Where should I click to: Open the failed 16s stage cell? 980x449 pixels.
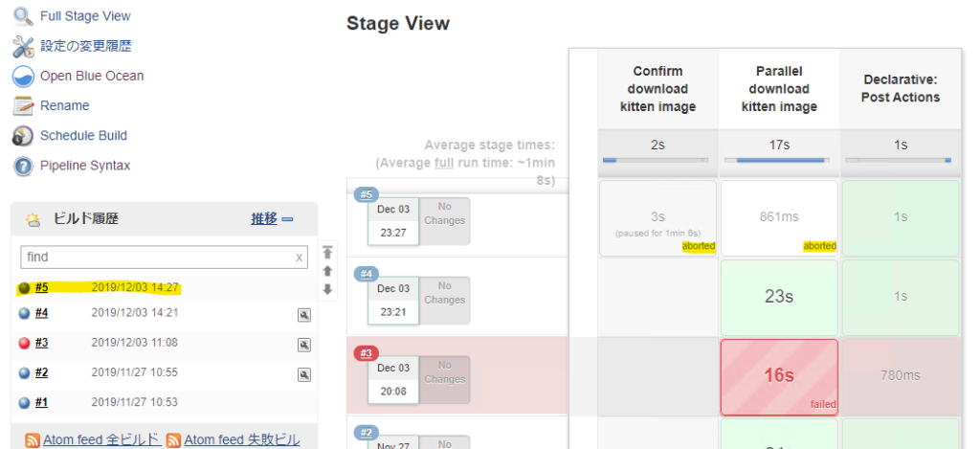[778, 375]
